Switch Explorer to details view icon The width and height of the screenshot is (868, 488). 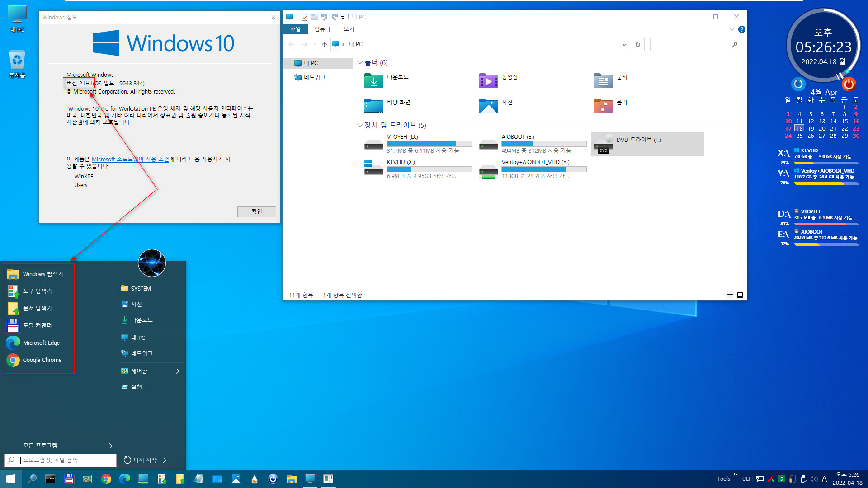730,295
